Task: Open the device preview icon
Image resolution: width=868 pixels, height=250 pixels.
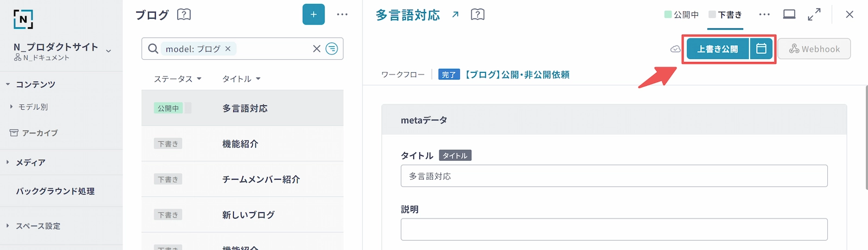Action: pyautogui.click(x=789, y=15)
